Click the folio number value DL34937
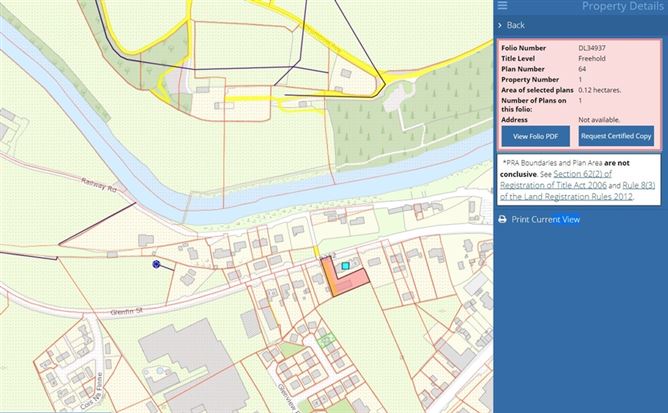The image size is (668, 413). [x=592, y=48]
